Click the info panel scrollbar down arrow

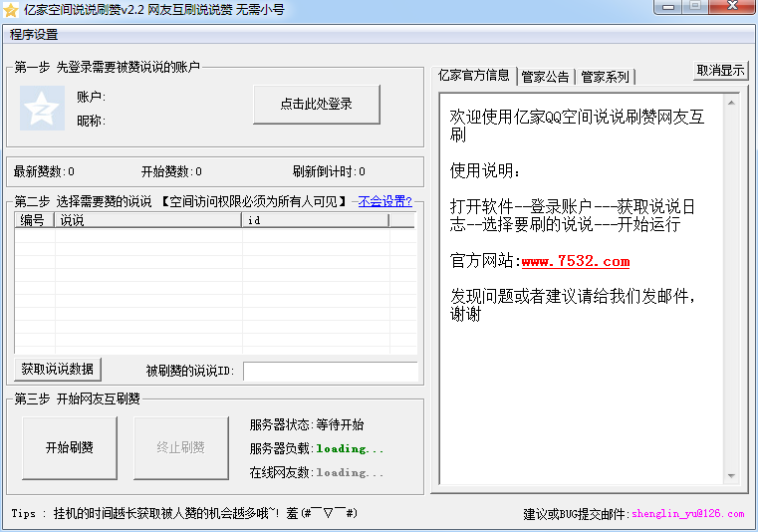[732, 476]
